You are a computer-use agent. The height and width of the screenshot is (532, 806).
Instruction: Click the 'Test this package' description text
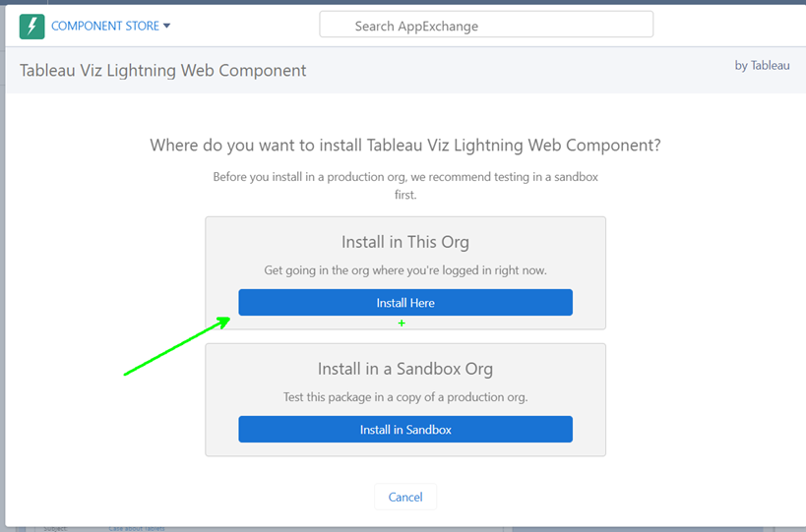(404, 397)
